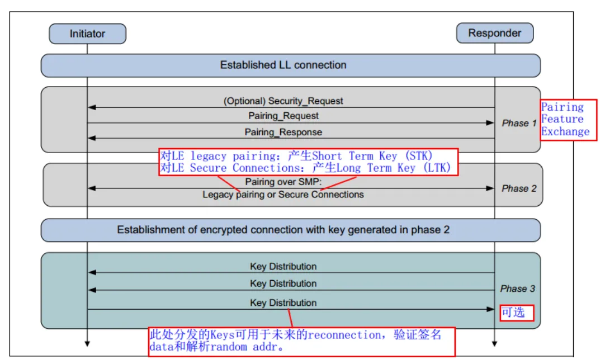Select the Established LL connection bar
This screenshot has height=364, width=605.
[x=291, y=65]
